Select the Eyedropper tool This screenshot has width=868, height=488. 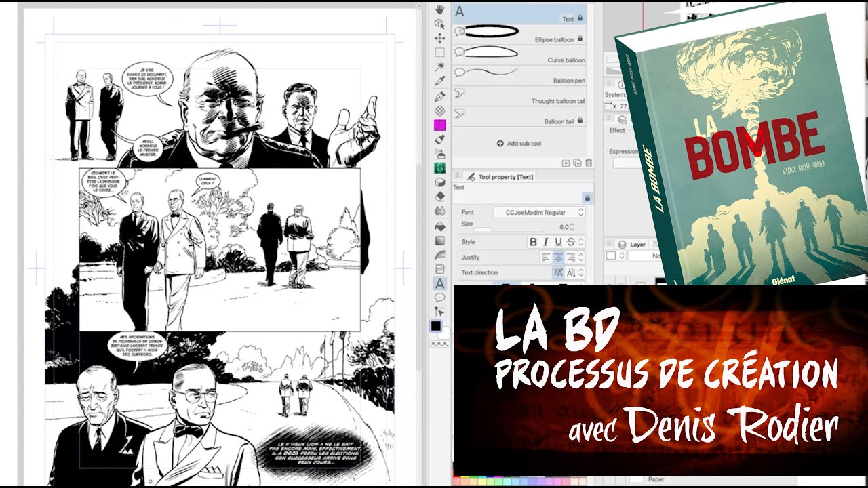(439, 81)
